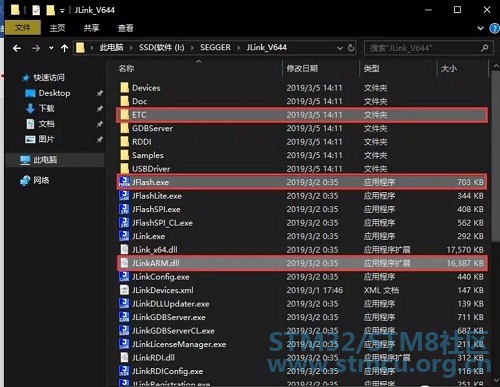Go back with the back arrow
Viewport: 500px width, 387px height.
pyautogui.click(x=17, y=48)
